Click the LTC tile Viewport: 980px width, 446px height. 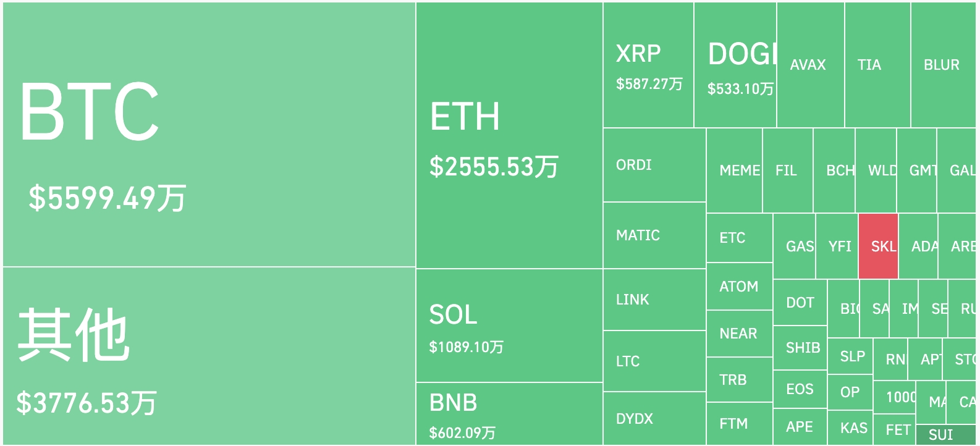point(654,361)
